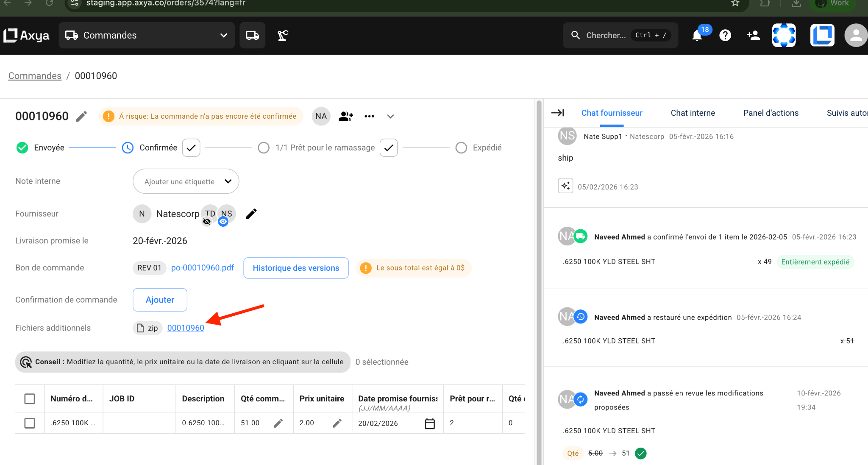Click the delivery truck icon in top bar

253,36
